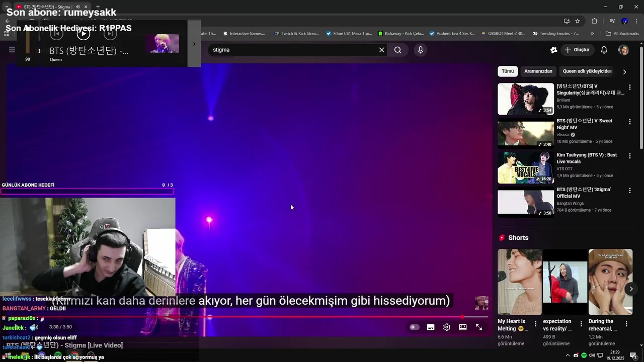The width and height of the screenshot is (644, 362).
Task: Click the install app icon in the address bar
Action: pos(567,21)
